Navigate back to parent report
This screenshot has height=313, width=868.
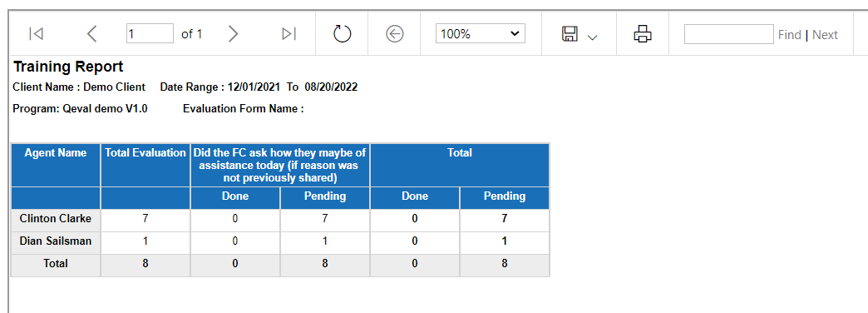pyautogui.click(x=394, y=34)
